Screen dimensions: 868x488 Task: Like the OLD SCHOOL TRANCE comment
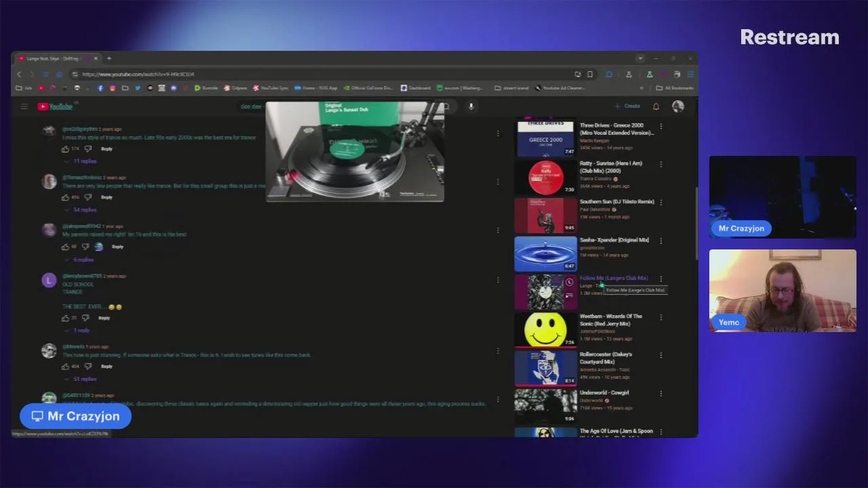point(66,318)
